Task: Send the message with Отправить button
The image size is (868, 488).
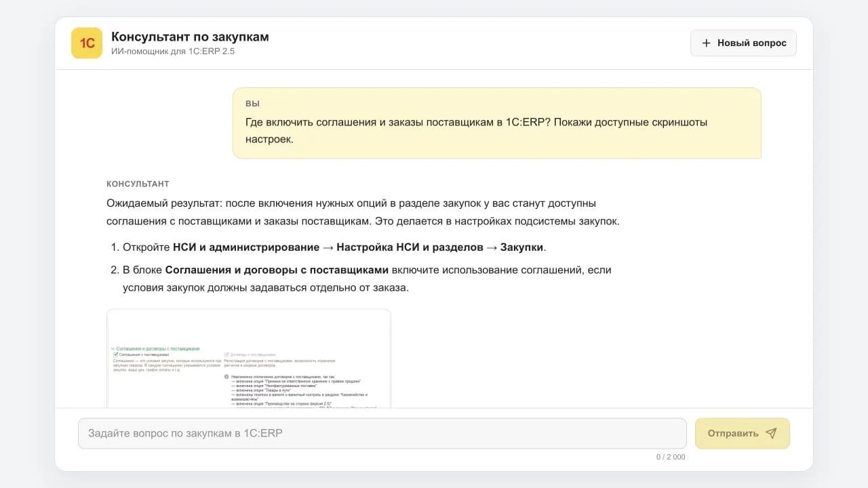Action: point(743,433)
